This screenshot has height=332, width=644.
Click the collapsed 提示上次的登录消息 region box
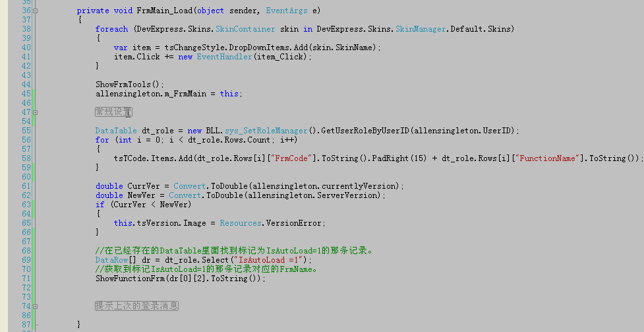click(x=136, y=306)
